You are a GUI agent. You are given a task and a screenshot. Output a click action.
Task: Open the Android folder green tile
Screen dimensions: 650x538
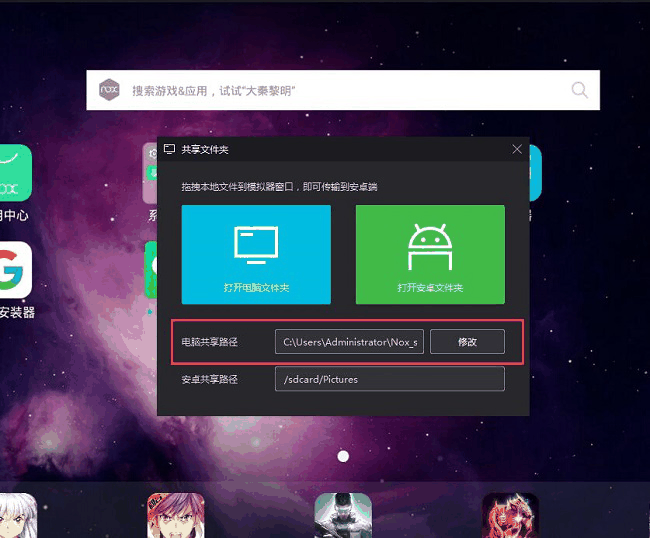point(430,254)
